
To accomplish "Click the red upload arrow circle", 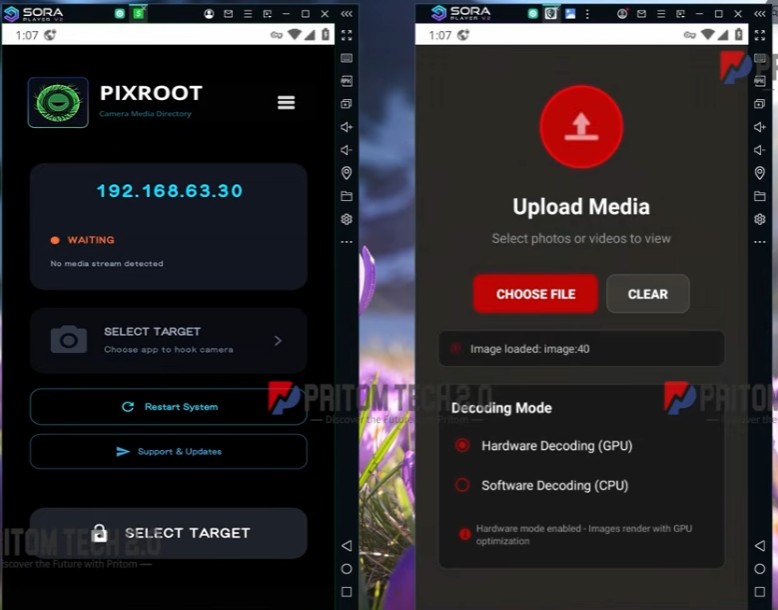I will 581,127.
